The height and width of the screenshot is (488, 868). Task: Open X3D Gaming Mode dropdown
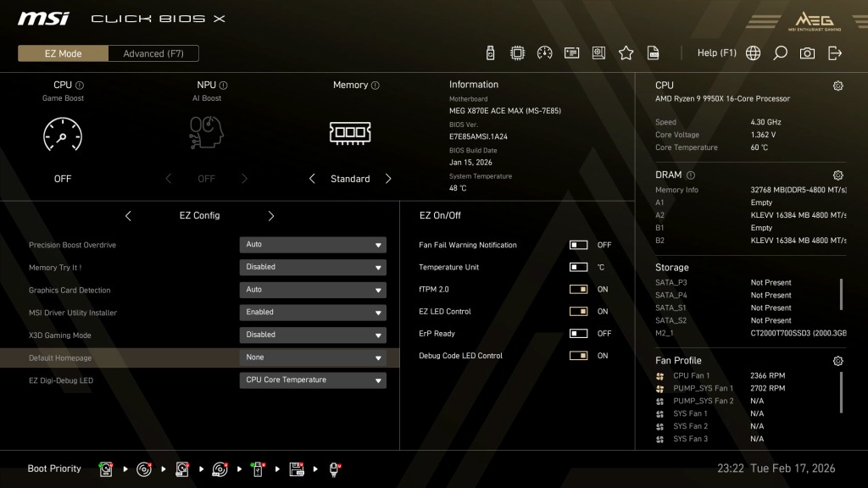pos(313,335)
